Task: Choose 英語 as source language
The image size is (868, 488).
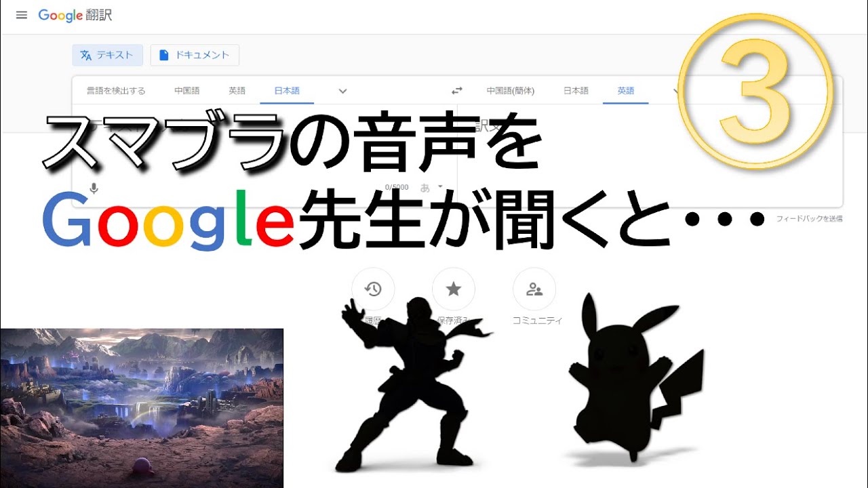Action: 237,91
